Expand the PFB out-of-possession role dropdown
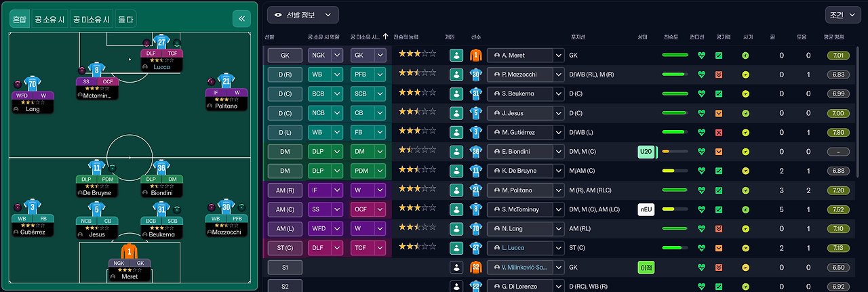868x292 pixels. click(380, 75)
